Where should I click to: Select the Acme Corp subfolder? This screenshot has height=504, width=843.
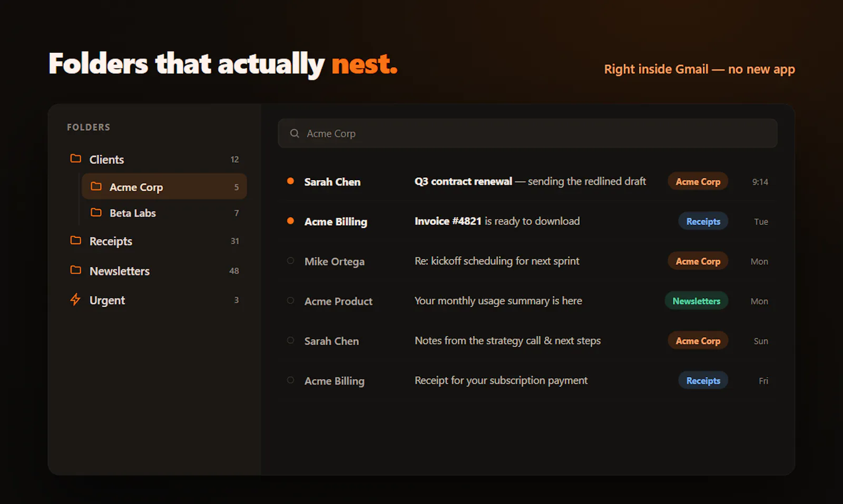coord(164,186)
